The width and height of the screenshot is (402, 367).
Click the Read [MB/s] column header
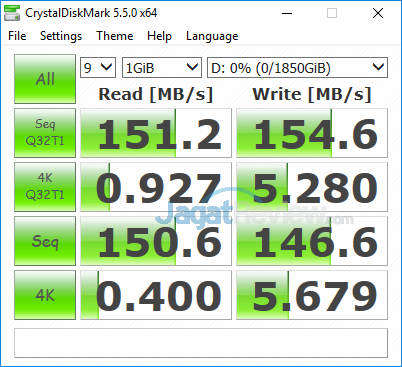pos(156,94)
